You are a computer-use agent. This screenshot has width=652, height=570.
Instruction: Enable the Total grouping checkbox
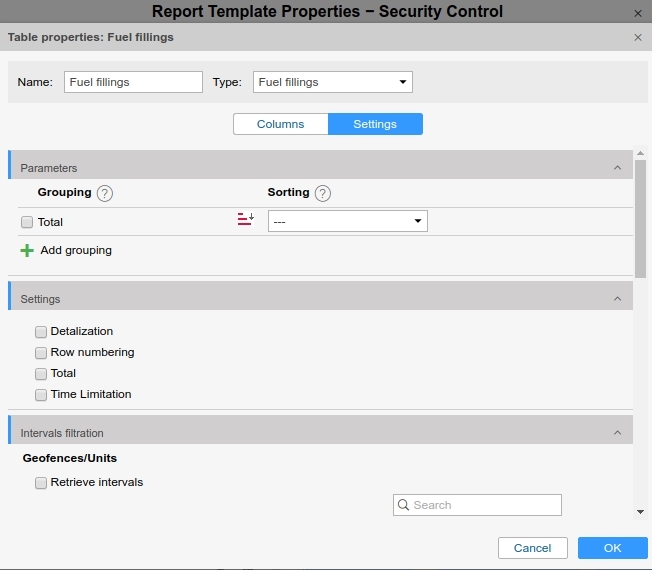pyautogui.click(x=27, y=222)
